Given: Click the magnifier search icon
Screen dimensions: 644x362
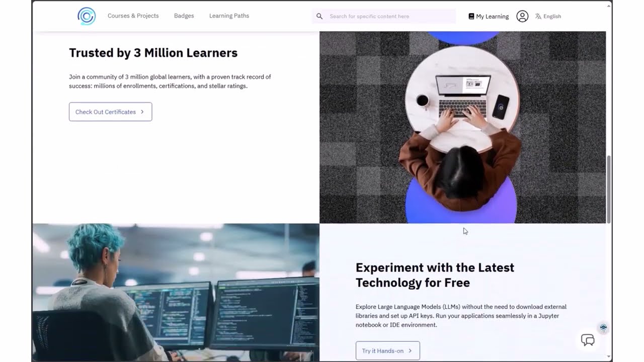Looking at the screenshot, I should point(319,16).
